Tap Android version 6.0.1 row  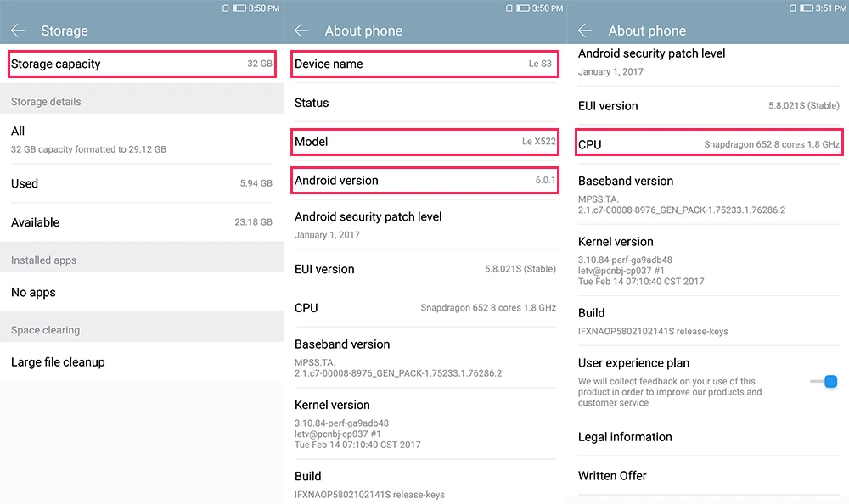425,180
